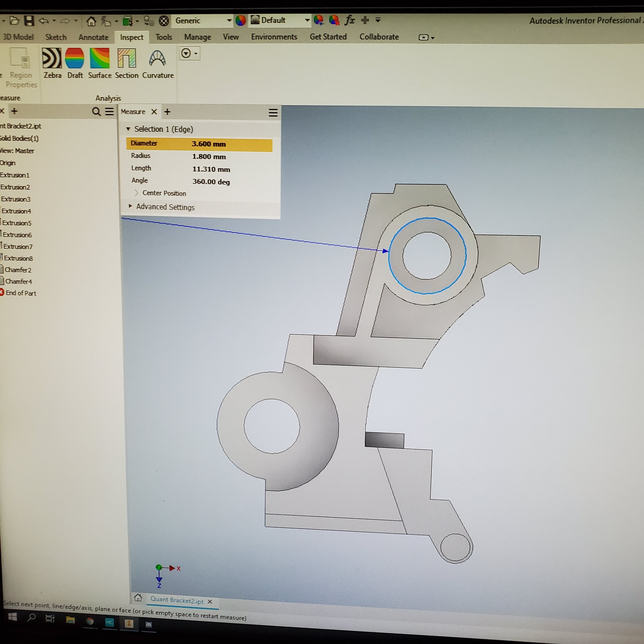Open the Undo history dropdown arrow
Viewport: 644px width, 644px height.
54,21
